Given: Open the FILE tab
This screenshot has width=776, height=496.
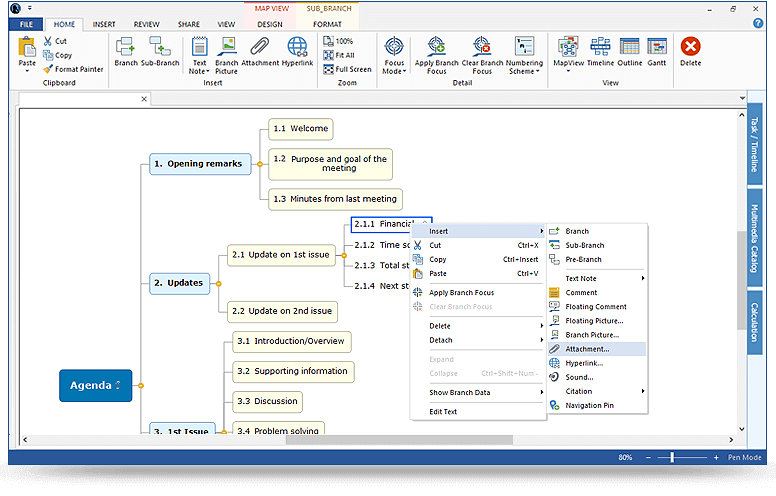Looking at the screenshot, I should point(26,24).
